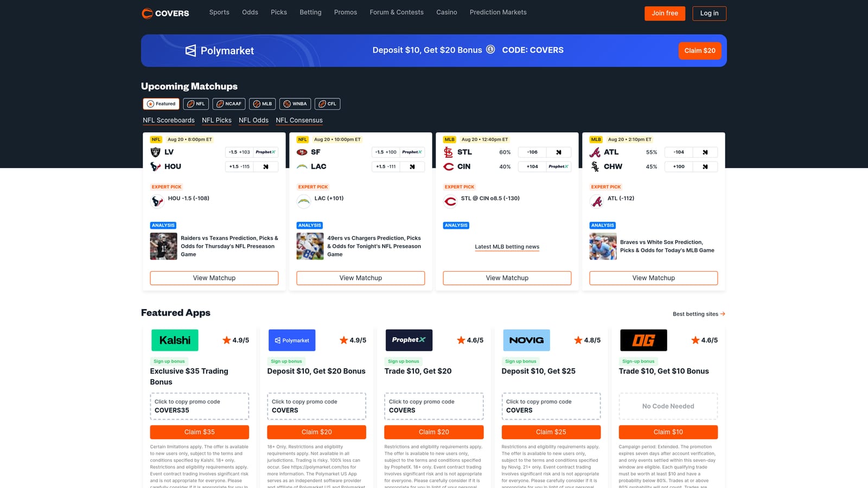
Task: Click the Braves ATL logo in odds row
Action: coord(595,152)
